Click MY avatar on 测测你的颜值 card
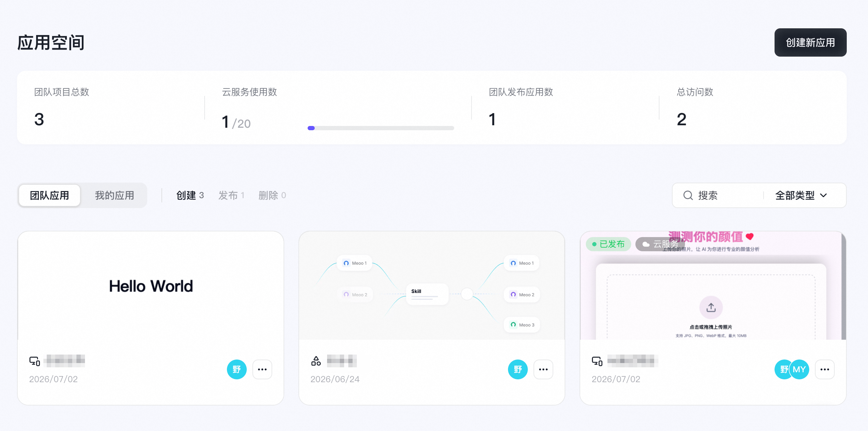868x431 pixels. tap(799, 369)
